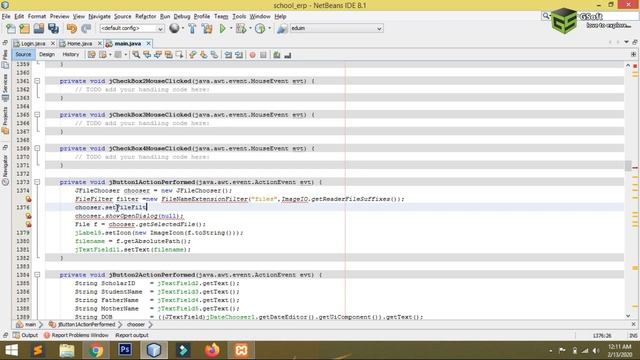640x360 pixels.
Task: Click the red Start Macro Recording icon
Action: click(252, 55)
